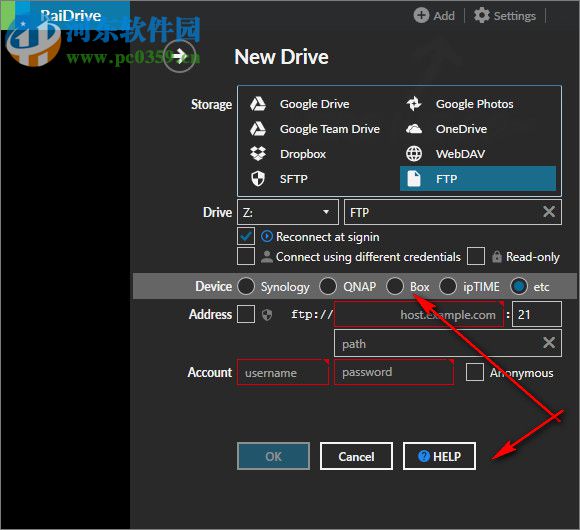Open the Z: drive letter dropdown
Viewport: 580px width, 530px height.
pos(288,212)
